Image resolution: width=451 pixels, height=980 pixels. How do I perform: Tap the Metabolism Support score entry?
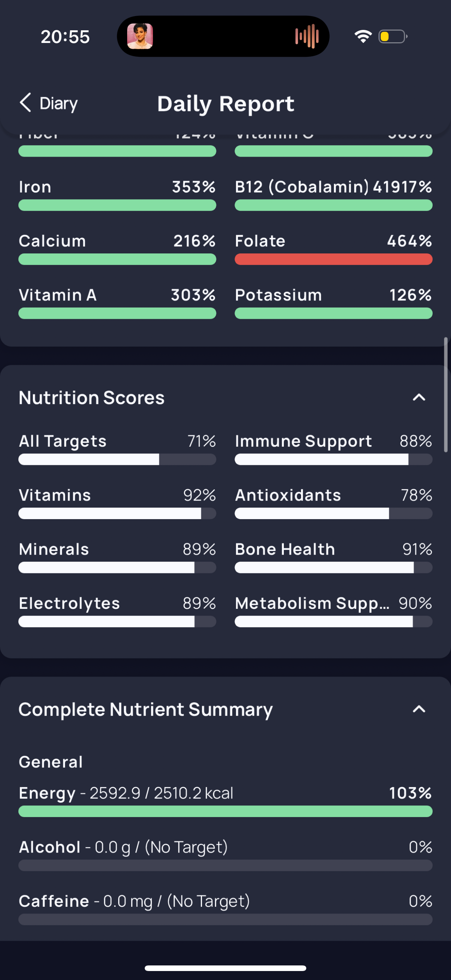click(334, 611)
